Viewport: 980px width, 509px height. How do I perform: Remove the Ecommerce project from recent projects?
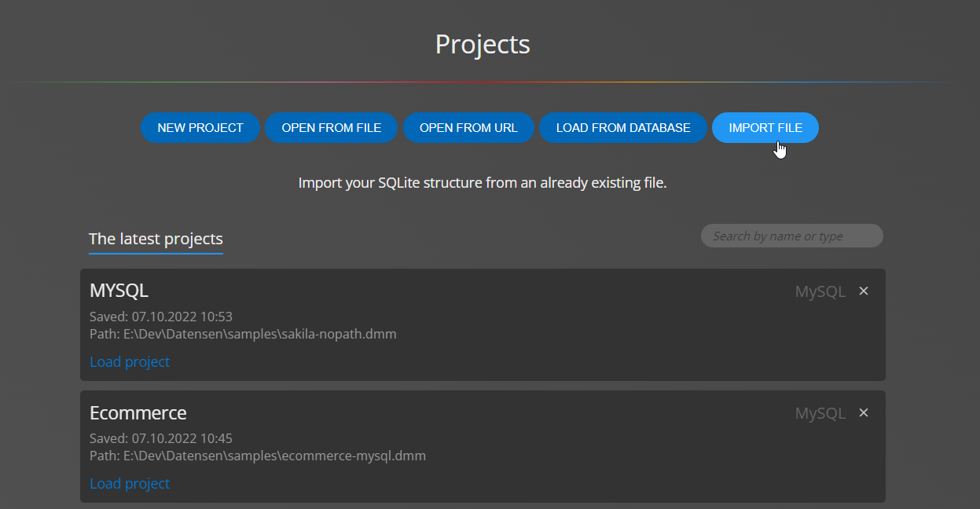coord(863,412)
